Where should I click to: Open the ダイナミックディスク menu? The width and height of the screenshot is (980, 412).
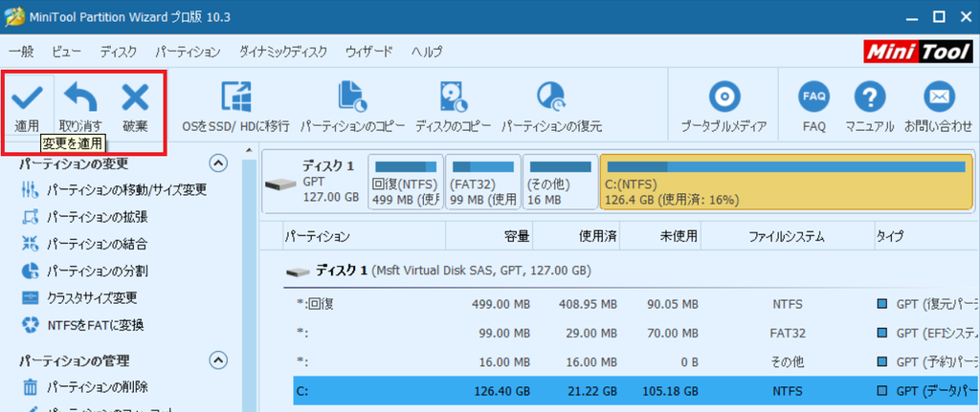tap(283, 53)
